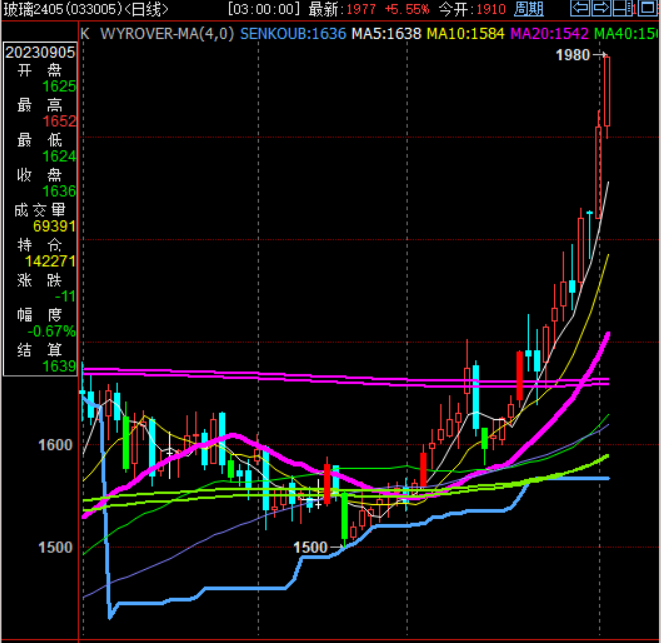This screenshot has width=661, height=643.
Task: Click the left arrow navigation icon
Action: (579, 9)
